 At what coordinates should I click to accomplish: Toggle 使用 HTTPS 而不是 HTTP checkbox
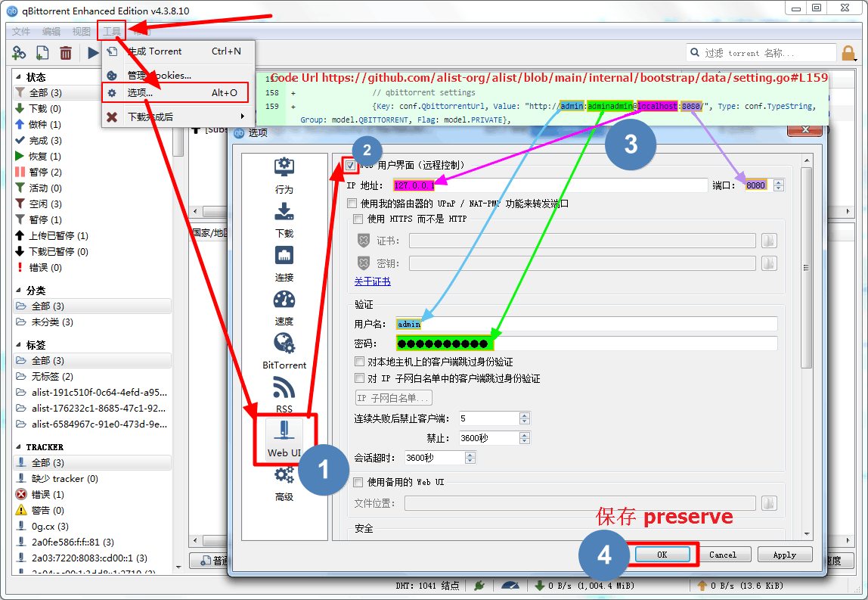[x=358, y=219]
